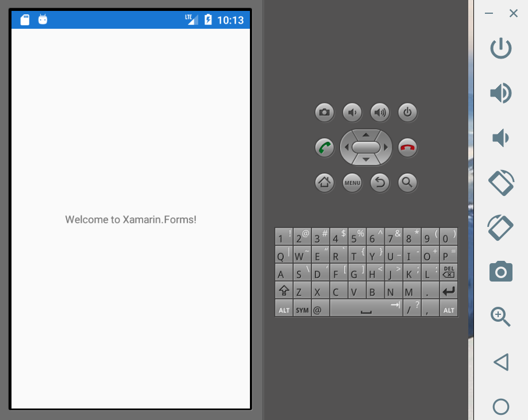Take a screenshot with the sidebar camera icon

(501, 271)
